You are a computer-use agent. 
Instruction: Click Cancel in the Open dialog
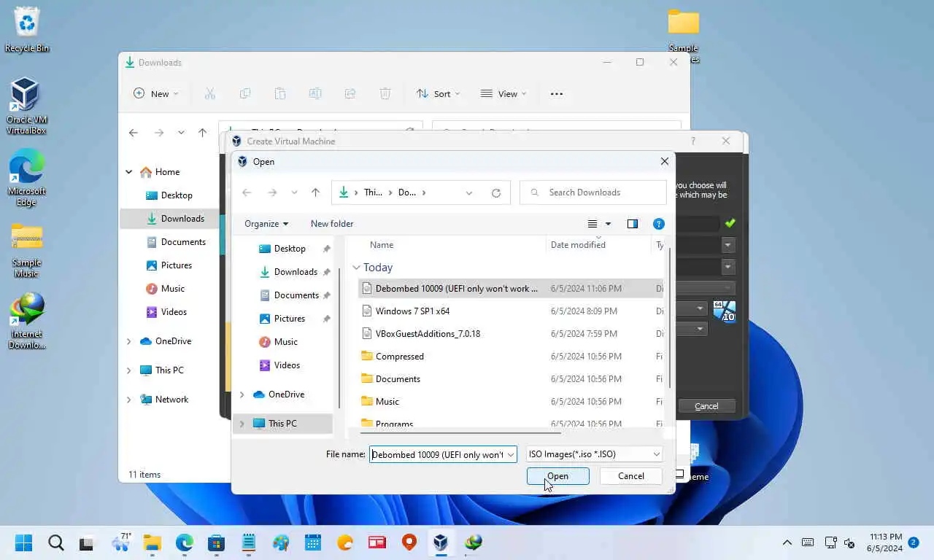[x=630, y=476]
